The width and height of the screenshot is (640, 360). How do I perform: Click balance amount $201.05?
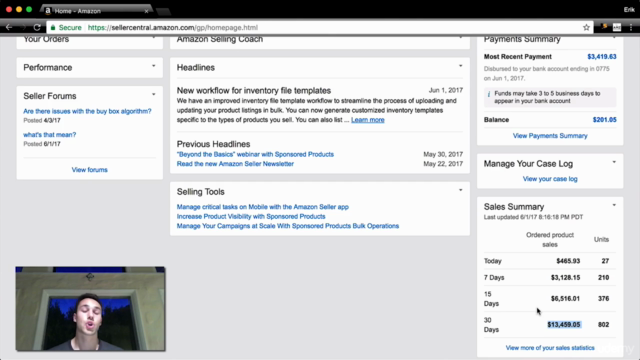click(x=604, y=120)
